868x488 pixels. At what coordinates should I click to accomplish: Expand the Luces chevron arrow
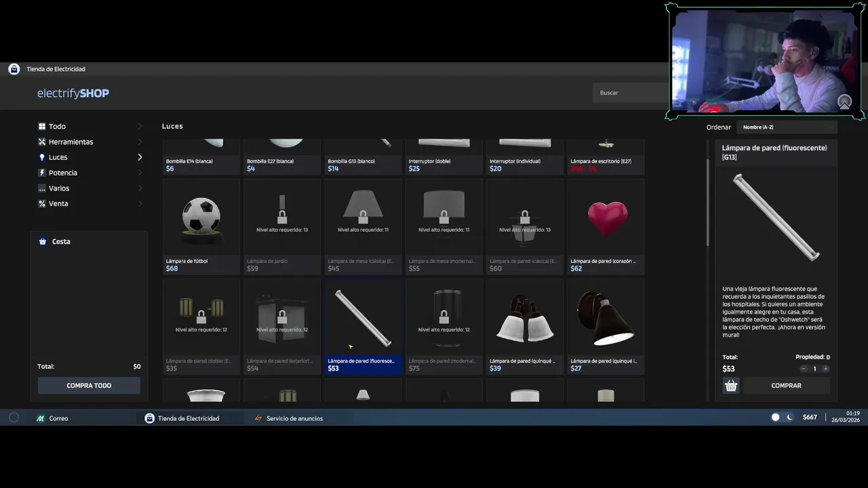pos(140,157)
